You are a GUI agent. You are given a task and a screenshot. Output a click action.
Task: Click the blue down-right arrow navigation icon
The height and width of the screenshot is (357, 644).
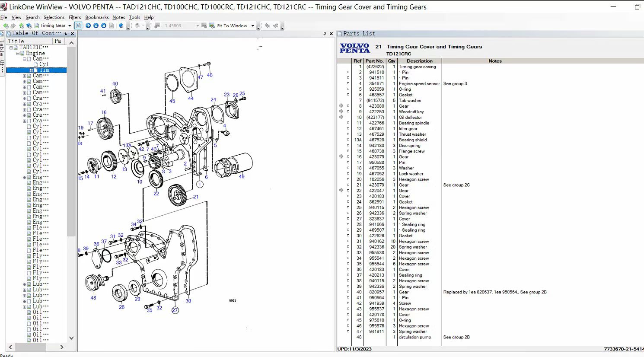(x=104, y=25)
